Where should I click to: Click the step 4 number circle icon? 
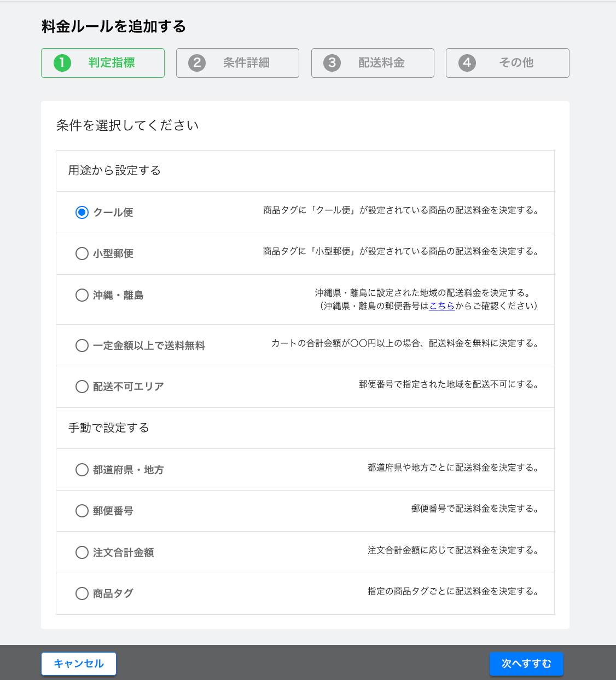[467, 63]
